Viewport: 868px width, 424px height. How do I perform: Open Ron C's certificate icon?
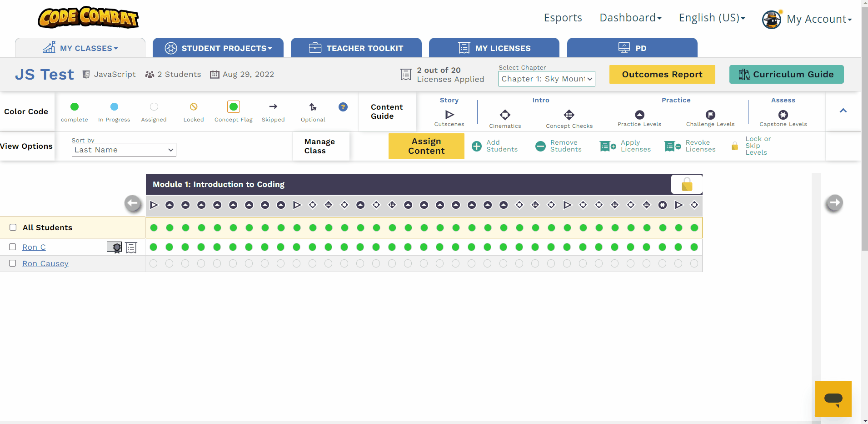(x=115, y=247)
